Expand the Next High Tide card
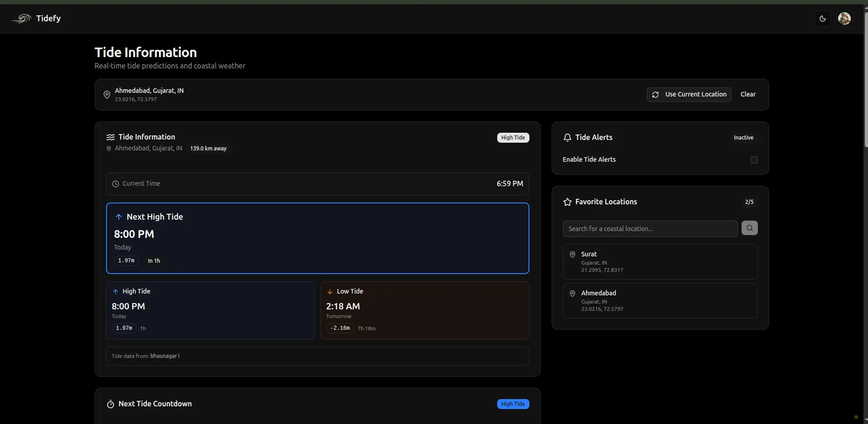 tap(317, 238)
